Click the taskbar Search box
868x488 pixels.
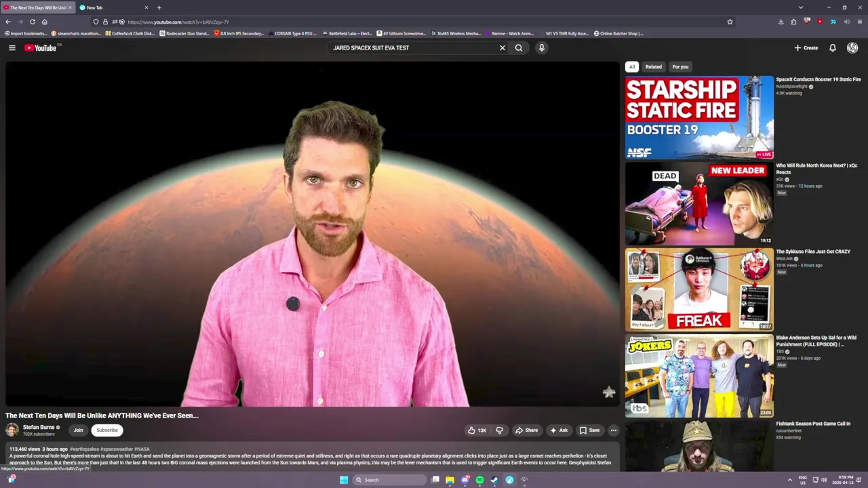(389, 480)
